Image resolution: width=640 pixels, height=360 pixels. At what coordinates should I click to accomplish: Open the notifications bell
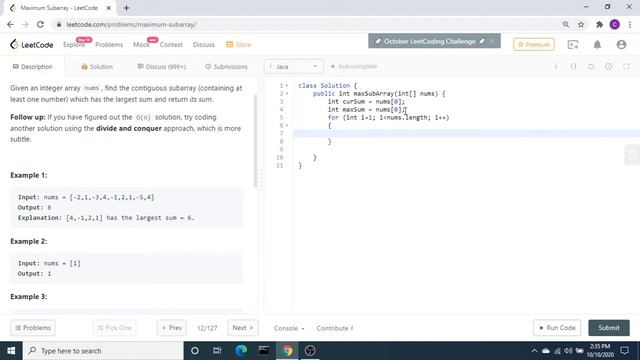(x=597, y=44)
